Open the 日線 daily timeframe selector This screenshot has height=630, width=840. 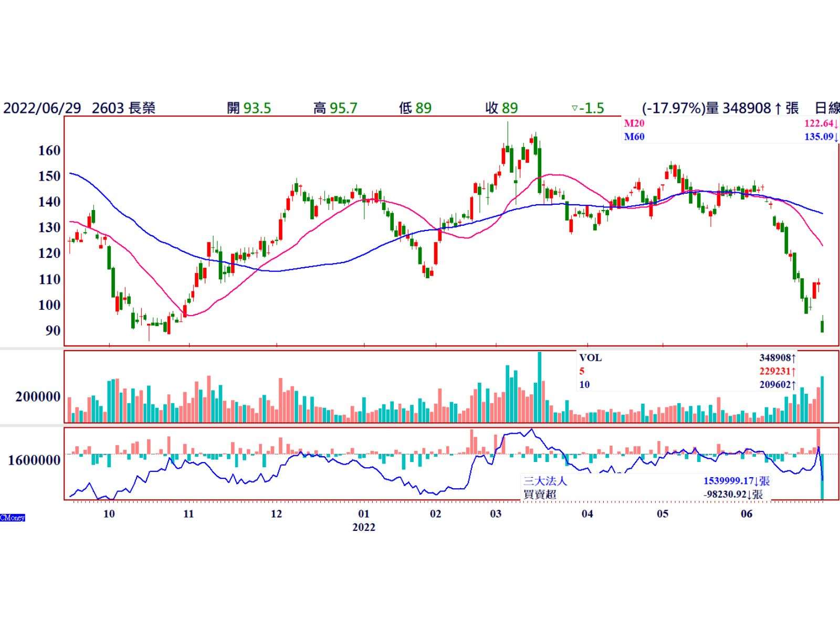pyautogui.click(x=826, y=108)
